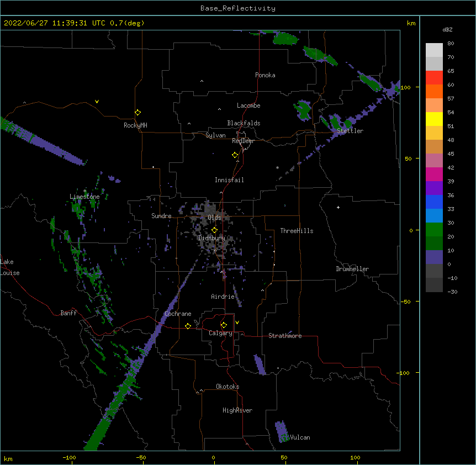Click the Strathmore city label
This screenshot has height=465, width=476.
[285, 336]
